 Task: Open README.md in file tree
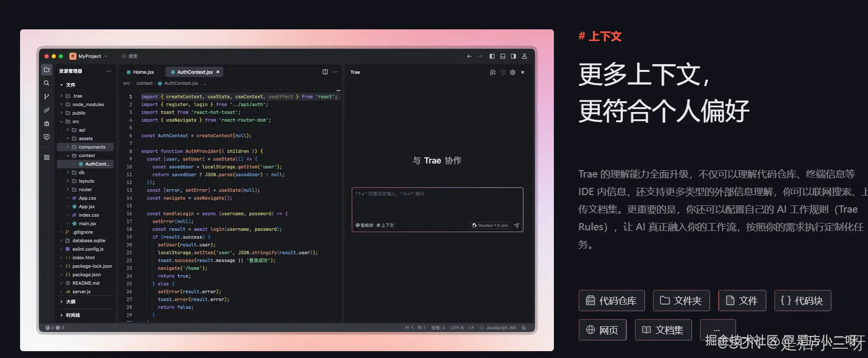[x=86, y=283]
